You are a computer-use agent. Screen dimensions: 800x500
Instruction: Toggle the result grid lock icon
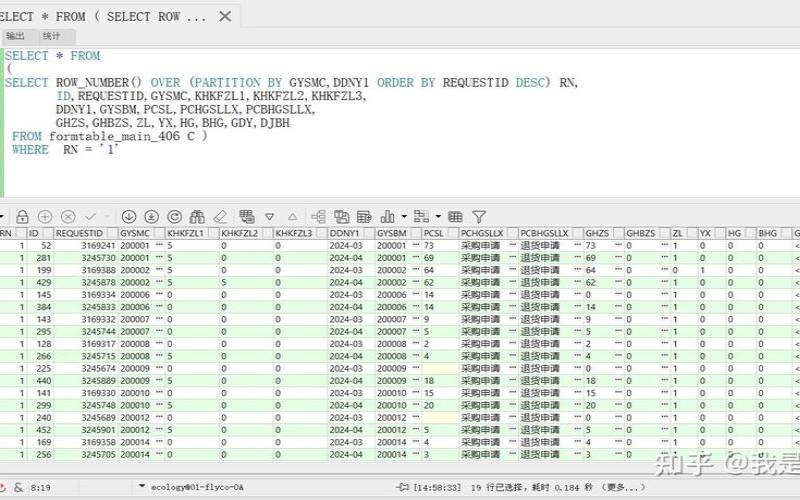[x=22, y=217]
